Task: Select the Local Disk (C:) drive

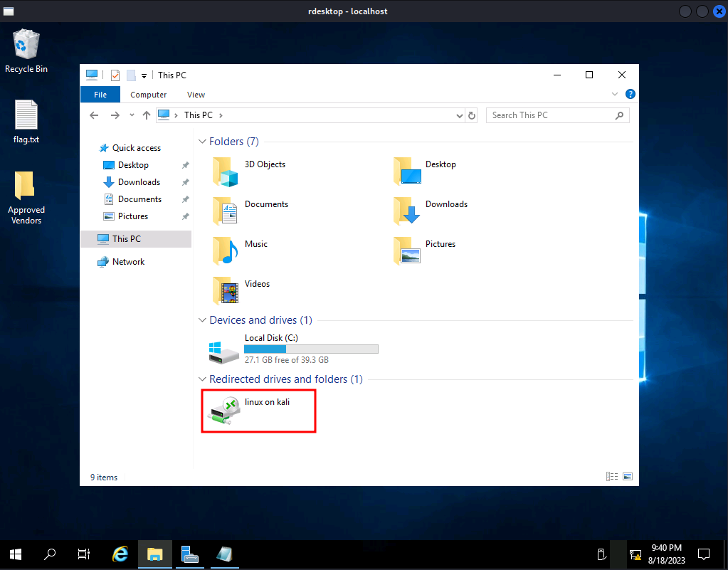Action: 293,349
